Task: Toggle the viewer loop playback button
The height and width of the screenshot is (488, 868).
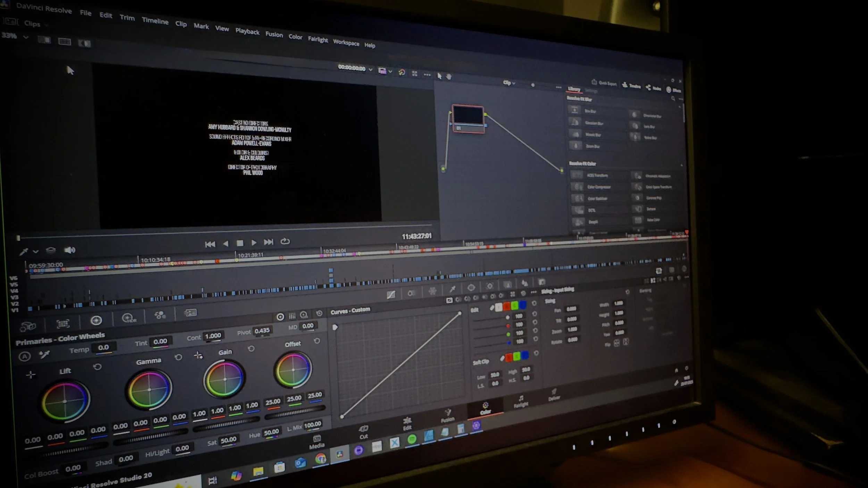Action: pyautogui.click(x=285, y=241)
